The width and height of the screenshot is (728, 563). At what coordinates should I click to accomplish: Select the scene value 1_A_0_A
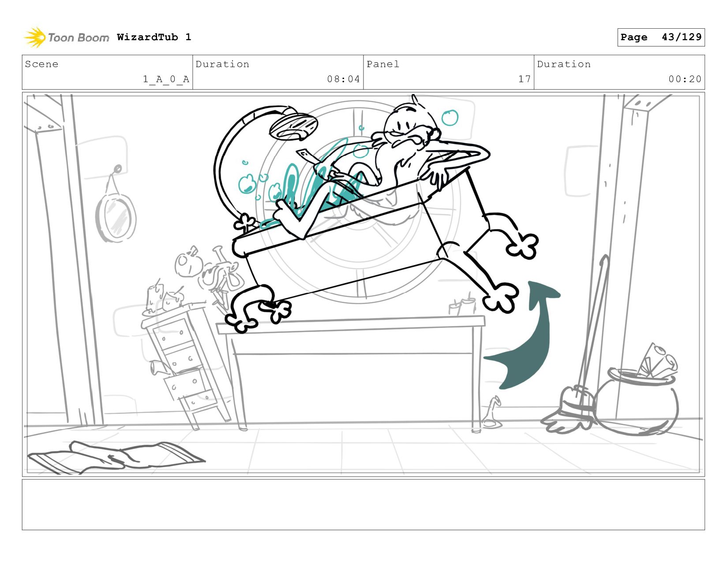click(x=166, y=79)
